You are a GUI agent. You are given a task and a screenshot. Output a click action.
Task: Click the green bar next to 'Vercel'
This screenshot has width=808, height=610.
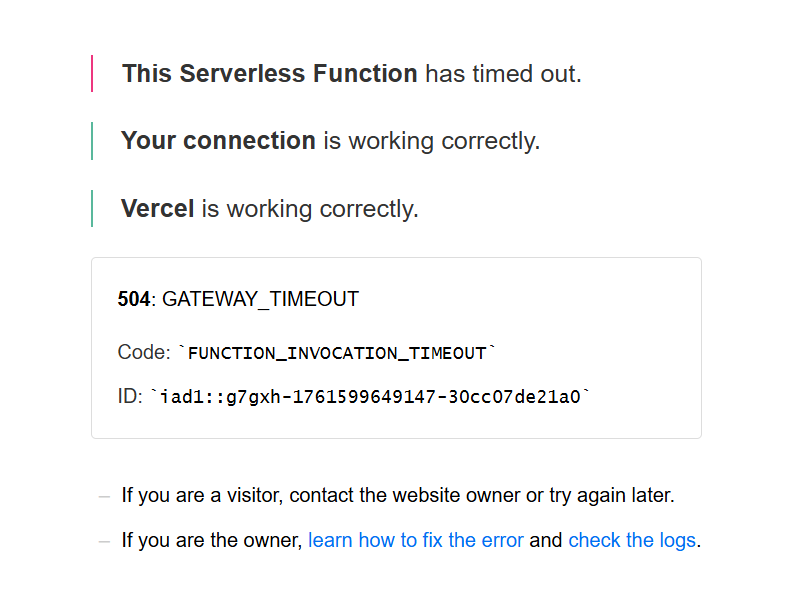point(92,208)
